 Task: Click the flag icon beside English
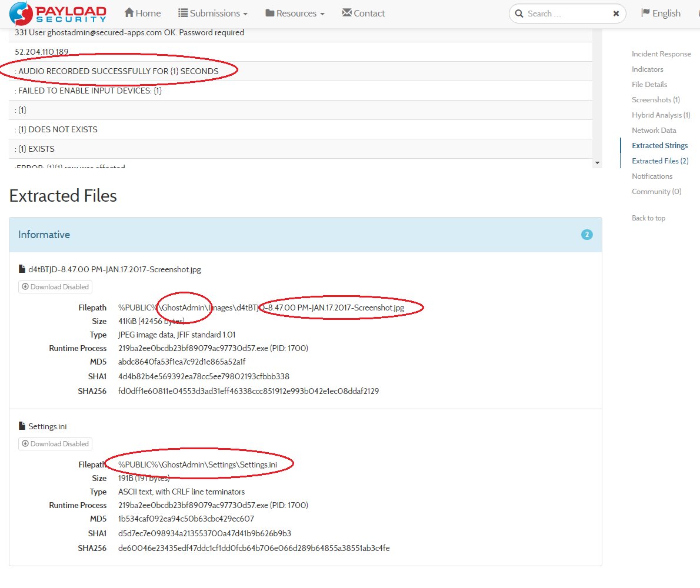(645, 13)
